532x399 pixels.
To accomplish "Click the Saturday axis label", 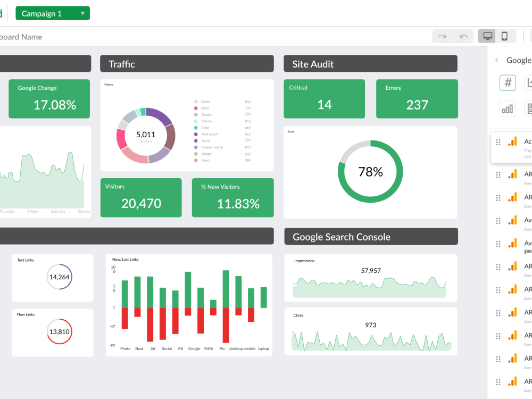I will 58,211.
